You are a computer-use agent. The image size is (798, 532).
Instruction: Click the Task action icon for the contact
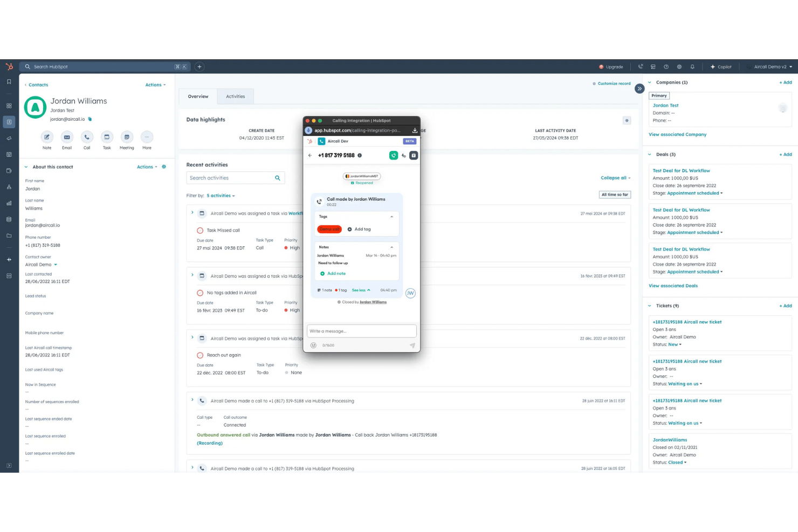107,137
